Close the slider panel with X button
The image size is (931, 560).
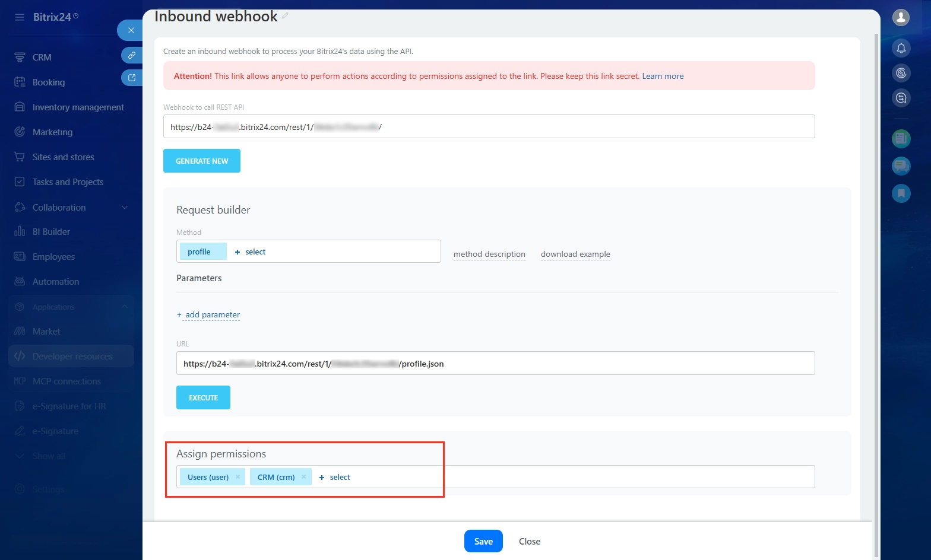point(131,30)
